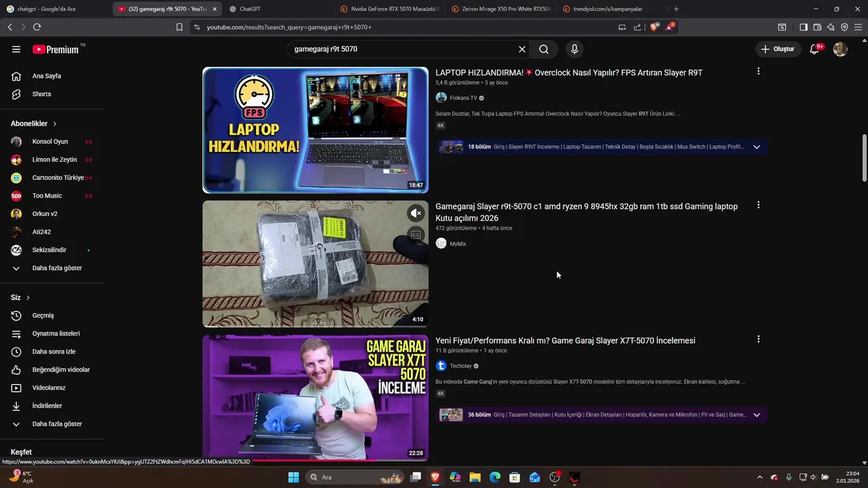Open the Abonelikler section arrow
This screenshot has height=488, width=868.
tap(55, 124)
